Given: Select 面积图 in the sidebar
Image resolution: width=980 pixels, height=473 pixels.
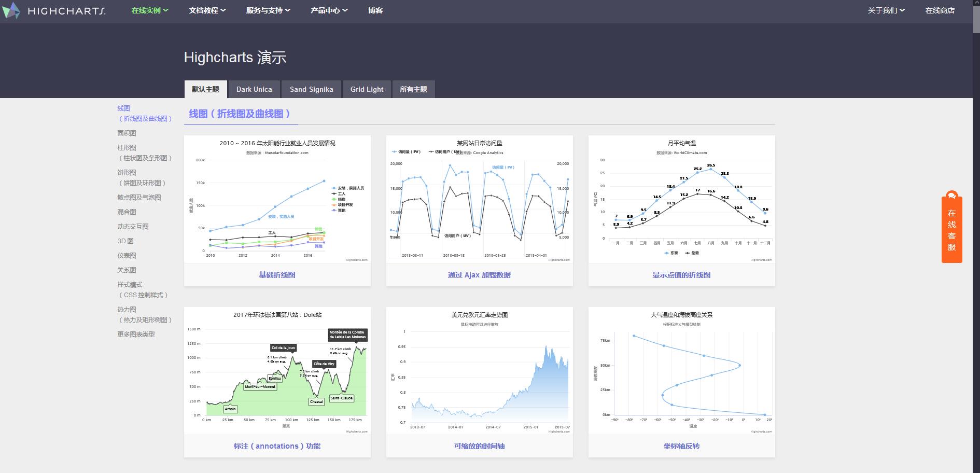Looking at the screenshot, I should (127, 133).
